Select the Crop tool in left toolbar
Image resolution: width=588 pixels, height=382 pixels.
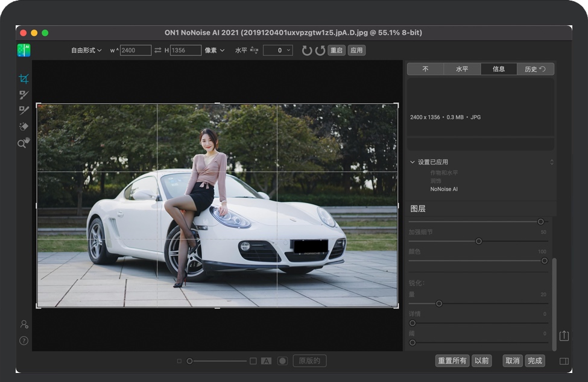pyautogui.click(x=24, y=79)
